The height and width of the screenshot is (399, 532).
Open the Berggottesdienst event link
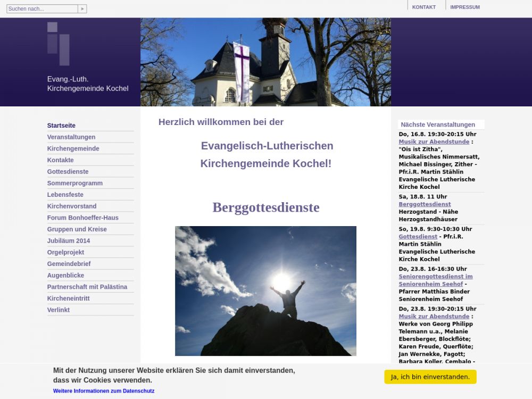[x=425, y=204]
